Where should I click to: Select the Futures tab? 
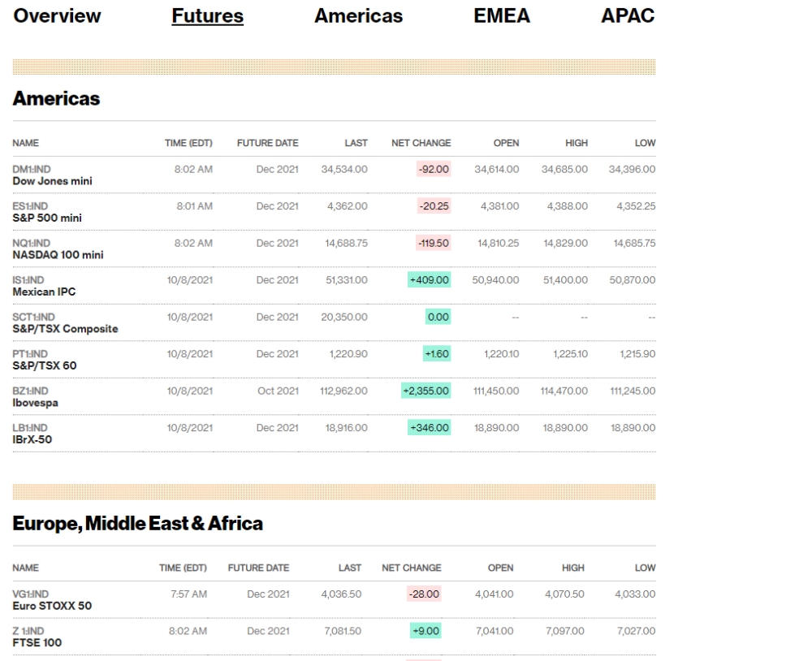208,15
